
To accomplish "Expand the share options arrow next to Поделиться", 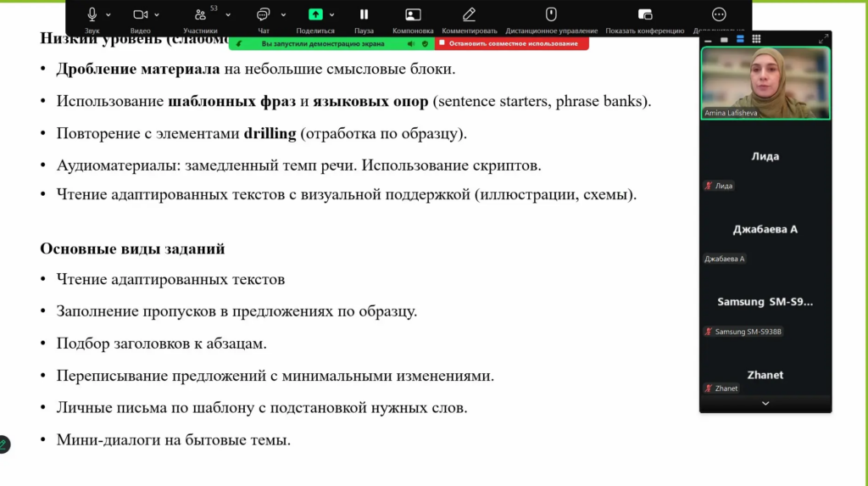I will 332,15.
